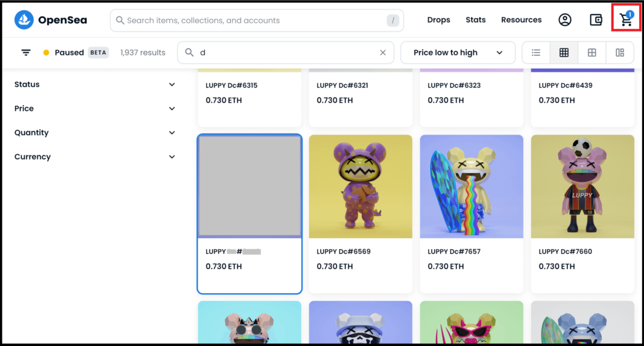Switch to mosaic view layout
644x346 pixels.
point(619,53)
